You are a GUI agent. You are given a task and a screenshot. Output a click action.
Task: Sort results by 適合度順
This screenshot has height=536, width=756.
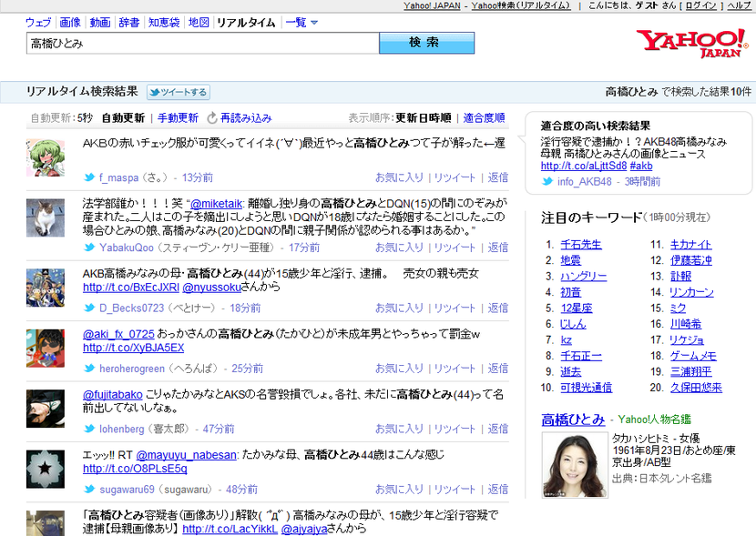(x=484, y=118)
